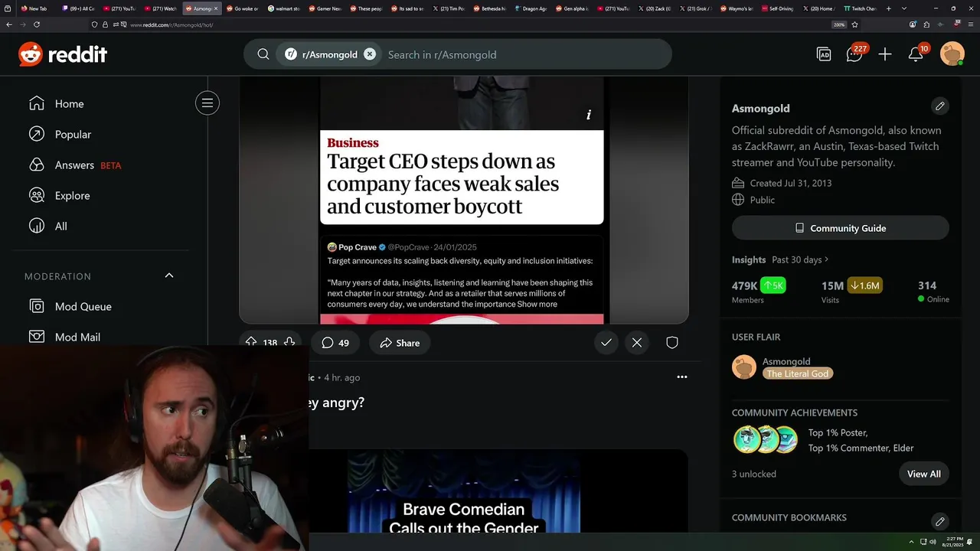Close the active Asmongold browser tab
The height and width of the screenshot is (551, 980).
(216, 8)
